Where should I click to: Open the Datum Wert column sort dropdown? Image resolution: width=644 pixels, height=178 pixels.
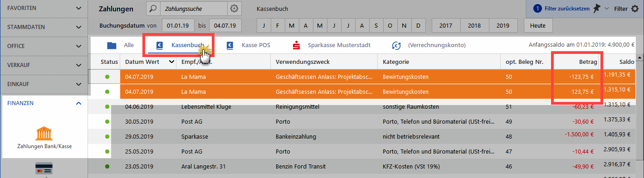click(x=171, y=62)
